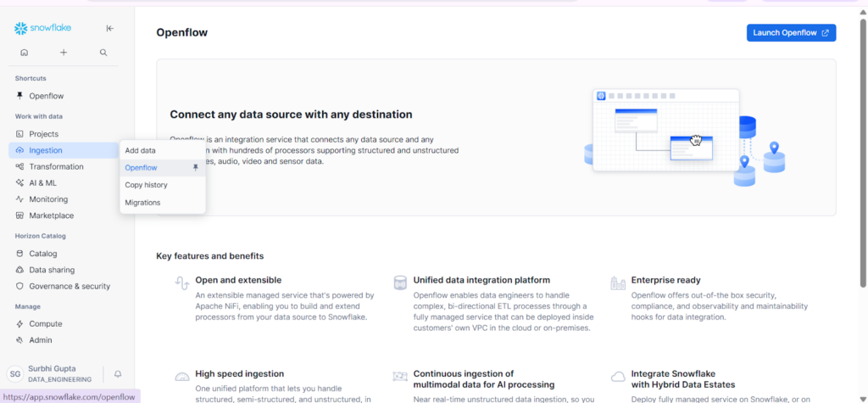
Task: Expand the Transformation menu
Action: click(x=56, y=166)
